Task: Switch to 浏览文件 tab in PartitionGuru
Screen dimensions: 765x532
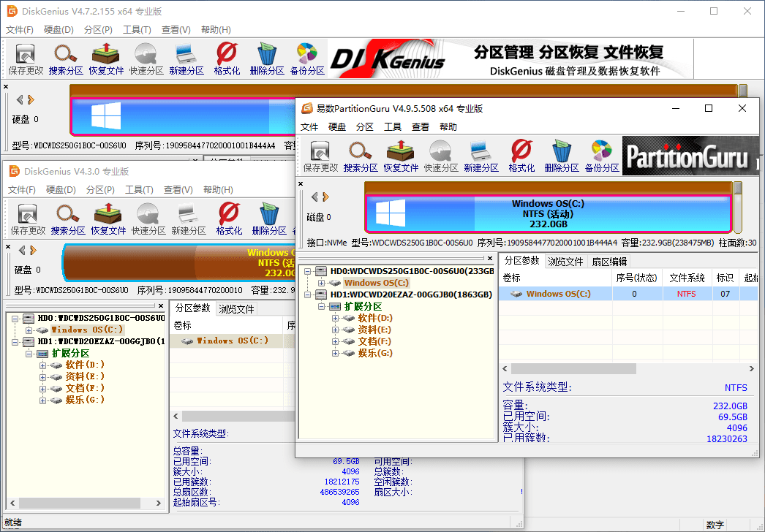Action: click(x=565, y=262)
